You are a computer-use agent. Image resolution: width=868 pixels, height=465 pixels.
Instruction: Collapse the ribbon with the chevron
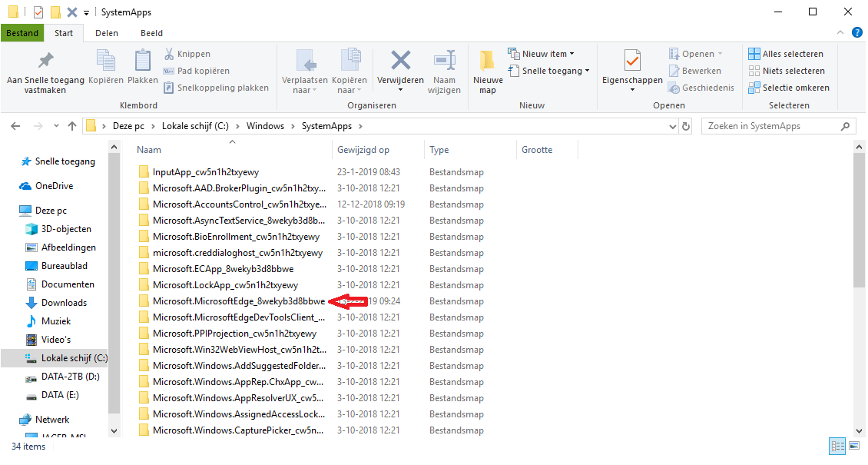[840, 32]
